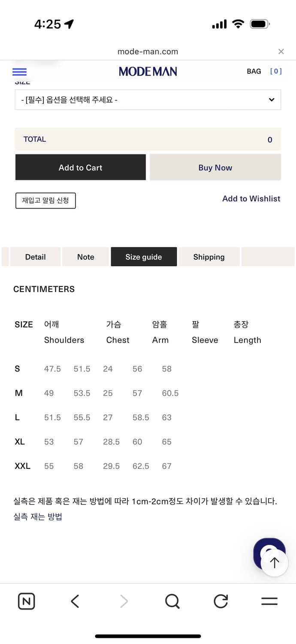Select the Note tab
The image size is (296, 644).
point(85,257)
